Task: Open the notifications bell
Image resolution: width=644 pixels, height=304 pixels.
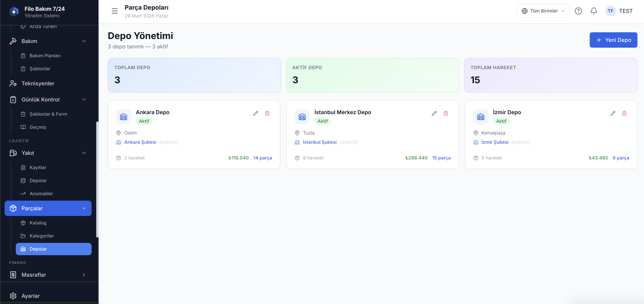Action: [594, 11]
